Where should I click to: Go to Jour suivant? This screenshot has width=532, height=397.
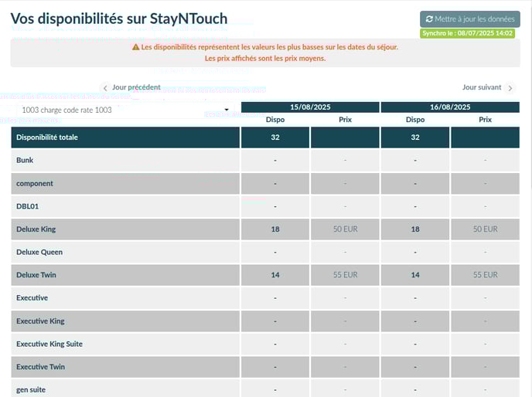pyautogui.click(x=482, y=87)
